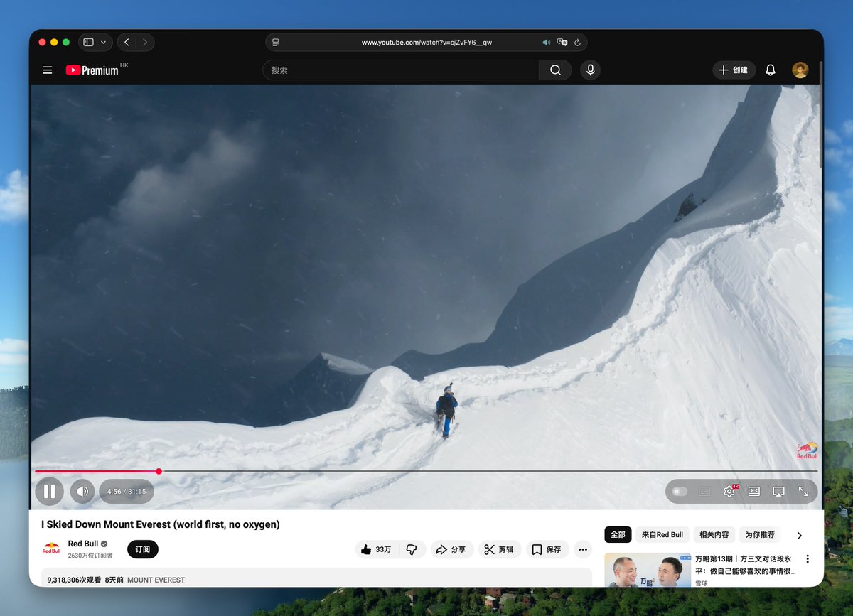Toggle the autoplay switch in player
This screenshot has height=616, width=853.
pos(680,491)
